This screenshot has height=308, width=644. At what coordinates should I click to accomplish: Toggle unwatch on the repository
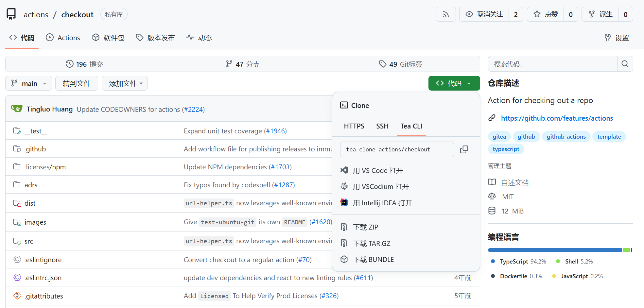(x=484, y=14)
